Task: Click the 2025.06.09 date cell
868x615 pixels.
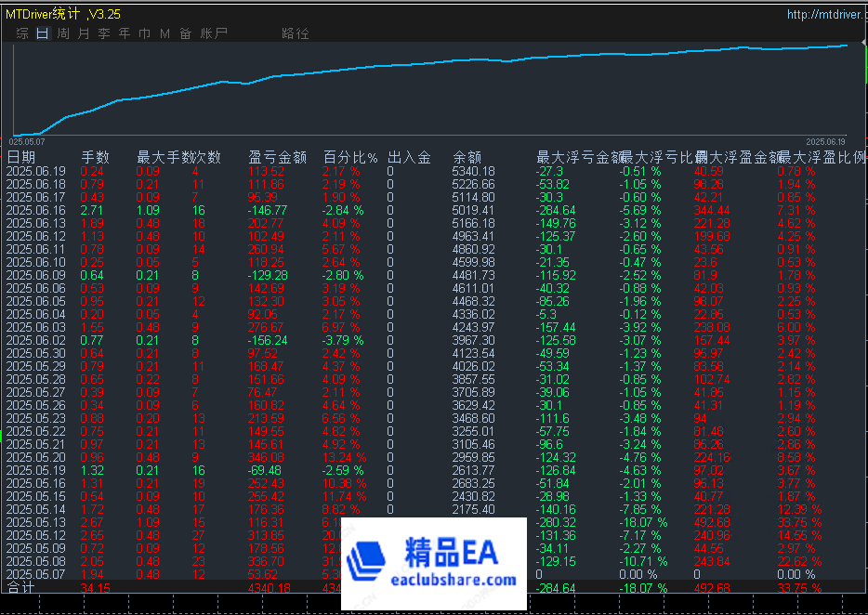Action: pos(36,275)
